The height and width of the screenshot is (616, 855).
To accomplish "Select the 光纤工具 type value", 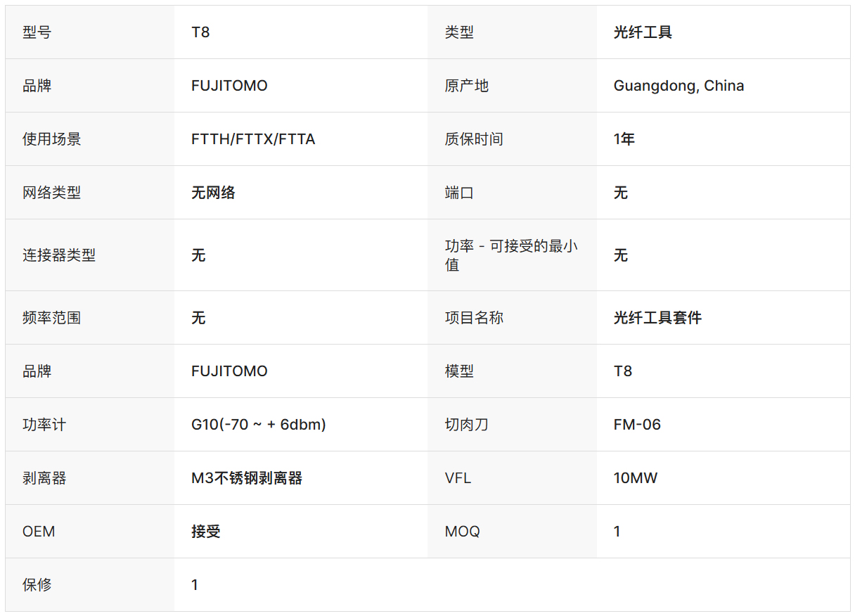I will coord(643,32).
